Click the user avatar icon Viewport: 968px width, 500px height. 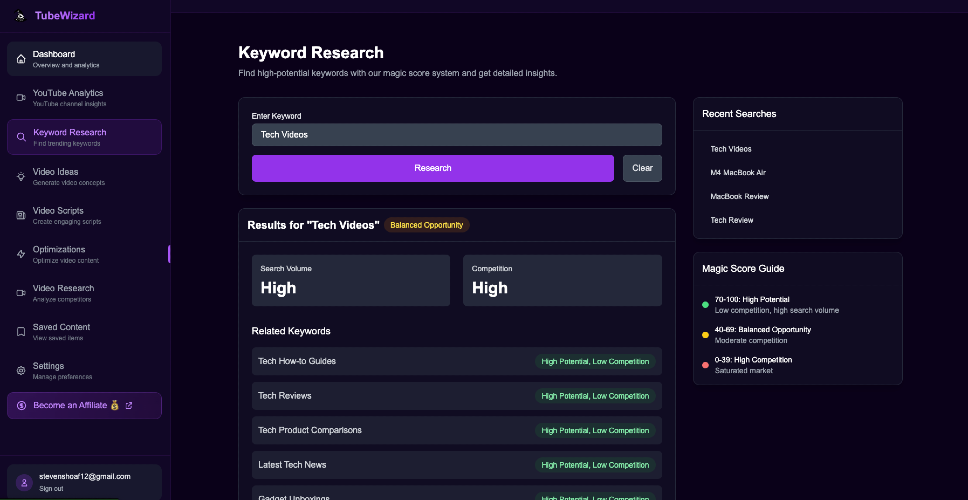point(24,482)
